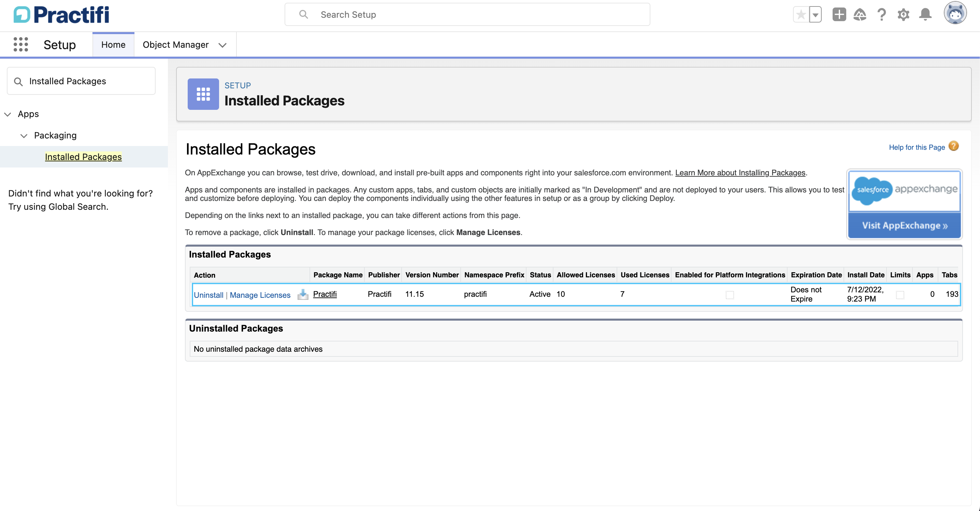Open the Trailhead guidance icon
The height and width of the screenshot is (511, 980).
[860, 15]
